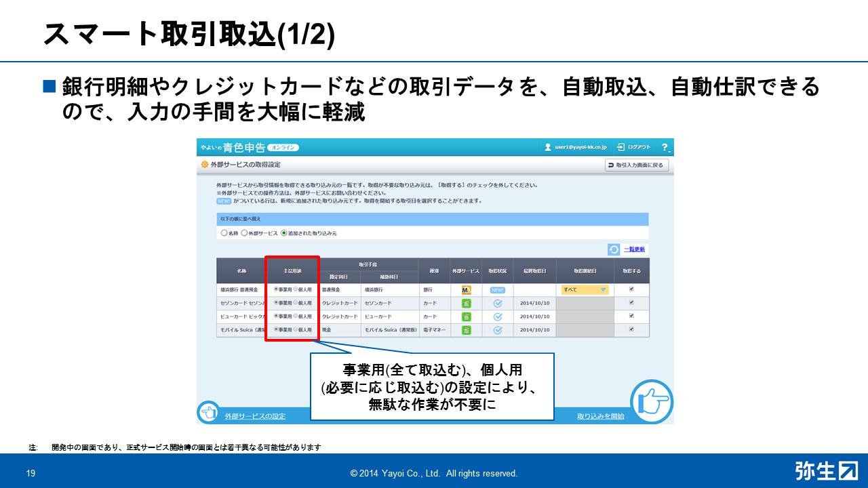Uncheck 取得する for モバイル Suica row
868x488 pixels.
(631, 329)
